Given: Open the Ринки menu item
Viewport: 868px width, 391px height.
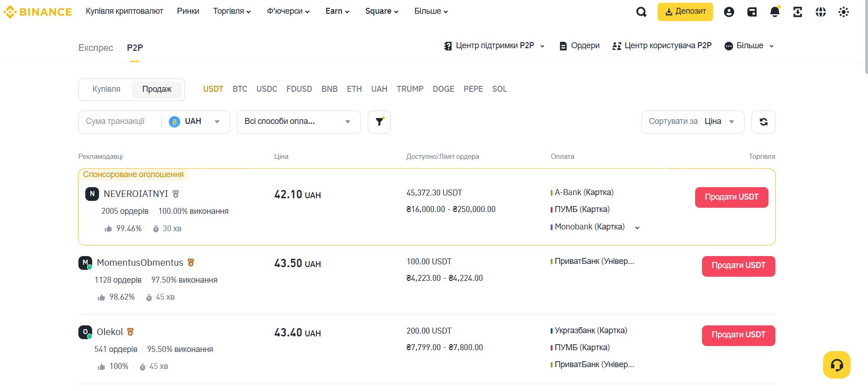Looking at the screenshot, I should coord(188,11).
